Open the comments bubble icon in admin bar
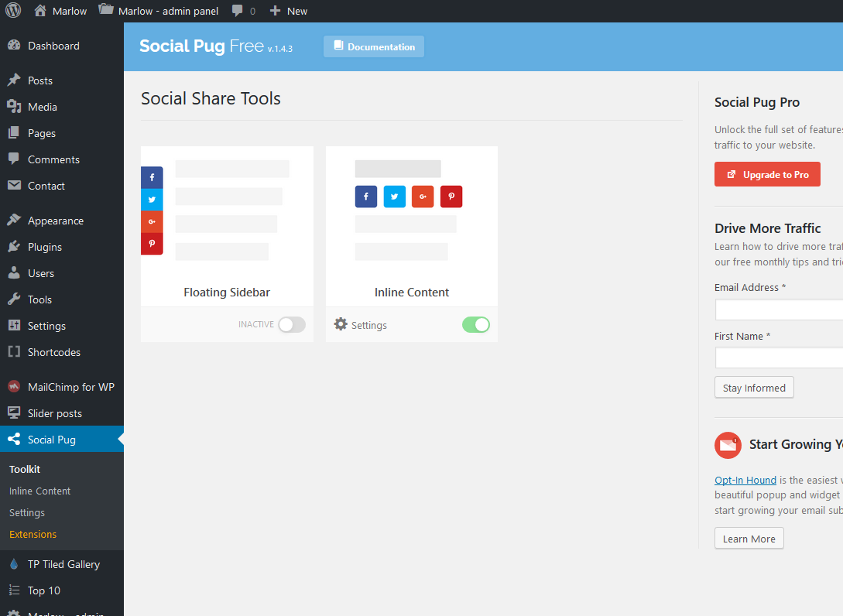Screen dimensions: 843x616 [238, 11]
